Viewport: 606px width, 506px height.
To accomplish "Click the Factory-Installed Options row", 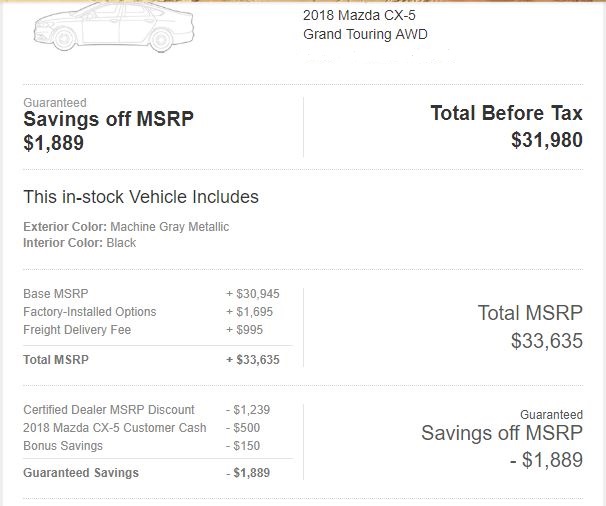I will point(151,312).
